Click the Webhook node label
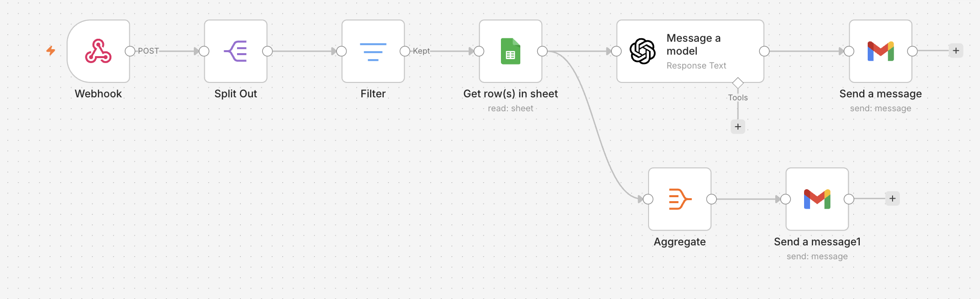The image size is (980, 299). (98, 94)
